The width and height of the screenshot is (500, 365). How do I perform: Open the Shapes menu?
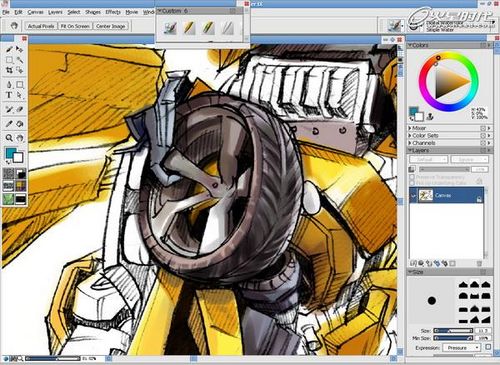[x=93, y=12]
